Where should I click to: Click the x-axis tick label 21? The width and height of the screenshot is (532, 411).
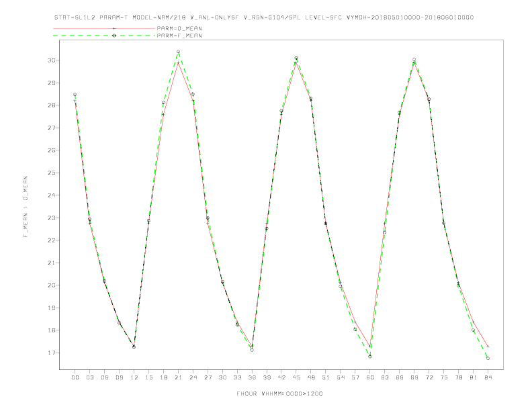[178, 377]
